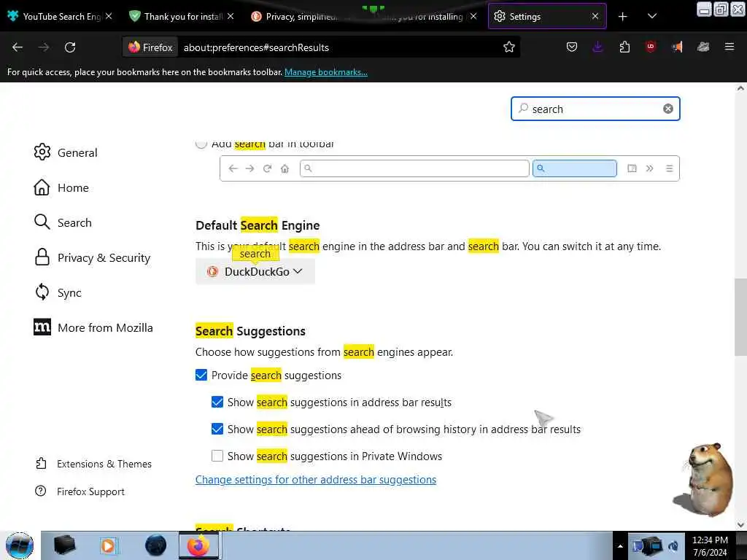Click the Find in Settings search field

pos(595,109)
